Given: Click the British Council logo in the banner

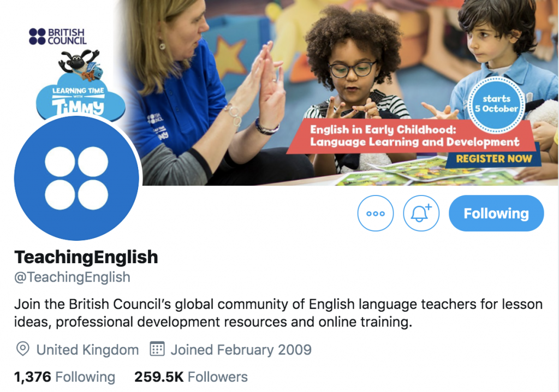Looking at the screenshot, I should click(x=58, y=37).
